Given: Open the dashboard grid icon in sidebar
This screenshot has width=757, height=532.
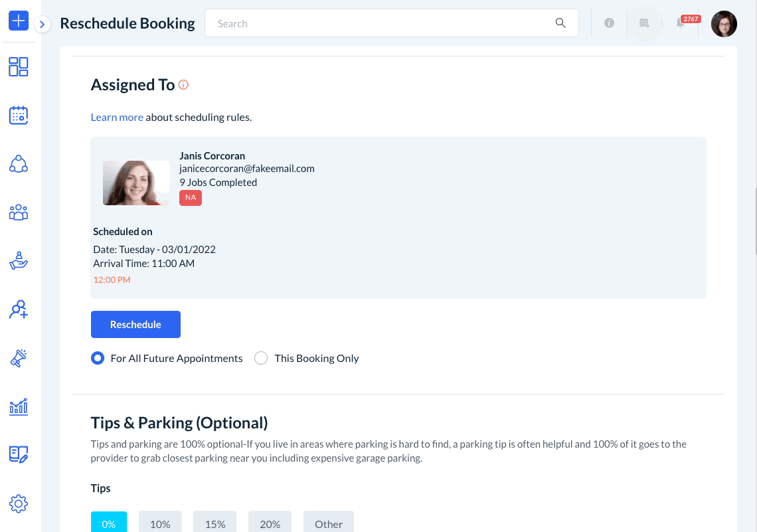Looking at the screenshot, I should click(19, 66).
